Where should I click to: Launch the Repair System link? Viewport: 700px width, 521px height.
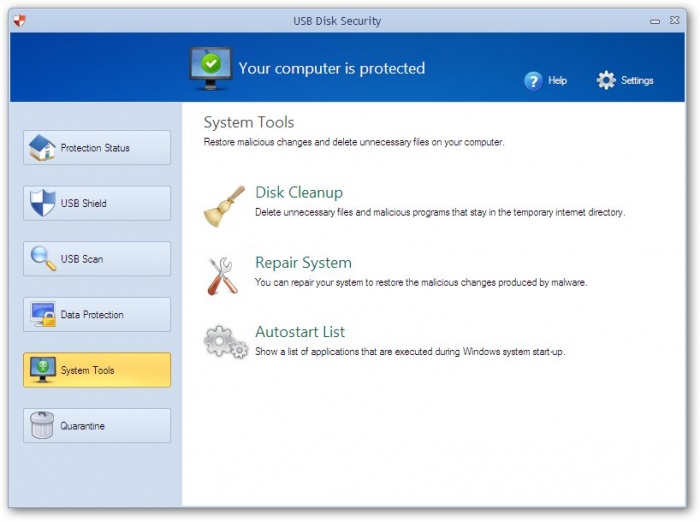click(x=303, y=263)
